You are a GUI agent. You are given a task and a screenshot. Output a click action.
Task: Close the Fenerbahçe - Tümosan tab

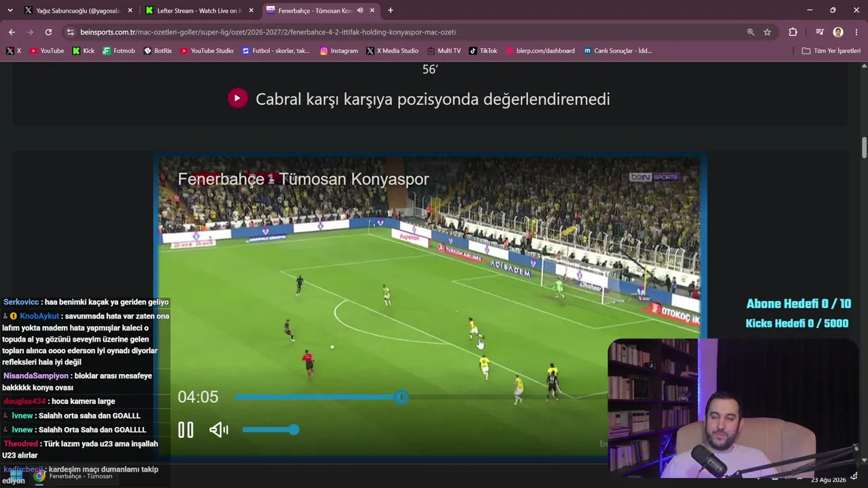(372, 11)
